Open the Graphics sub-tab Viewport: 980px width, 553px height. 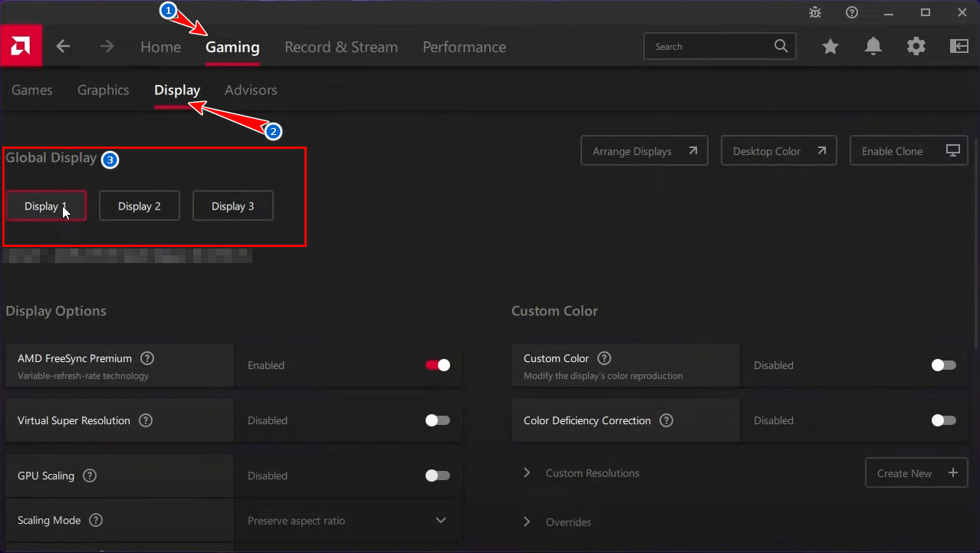click(103, 90)
